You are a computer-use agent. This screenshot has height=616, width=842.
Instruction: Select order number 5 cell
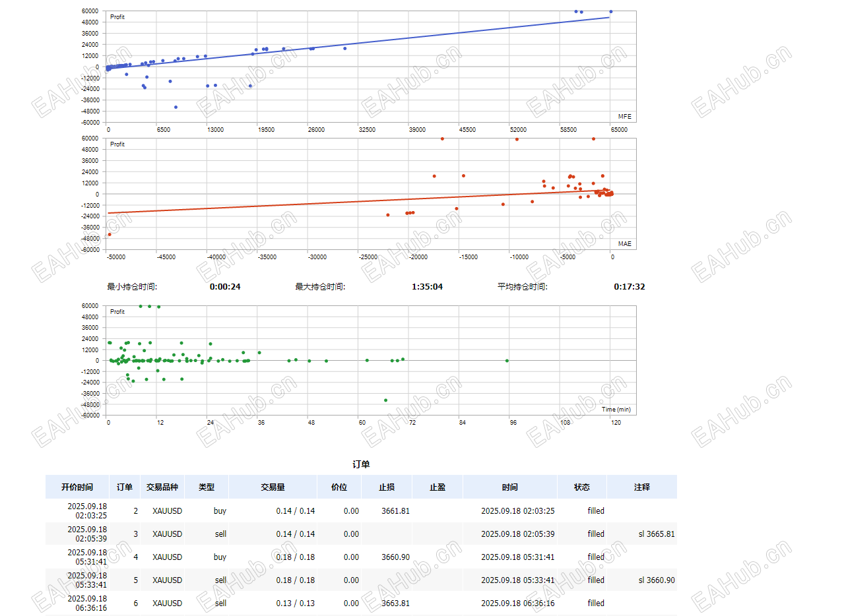pos(135,580)
